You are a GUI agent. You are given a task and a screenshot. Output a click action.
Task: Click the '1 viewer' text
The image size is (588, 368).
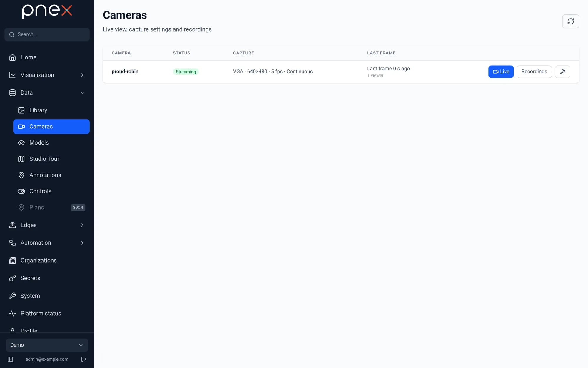(375, 75)
